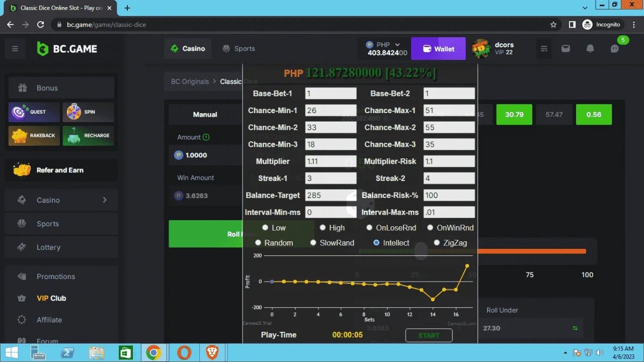Viewport: 644px width, 362px height.
Task: Open Lottery in the sidebar
Action: [61, 247]
